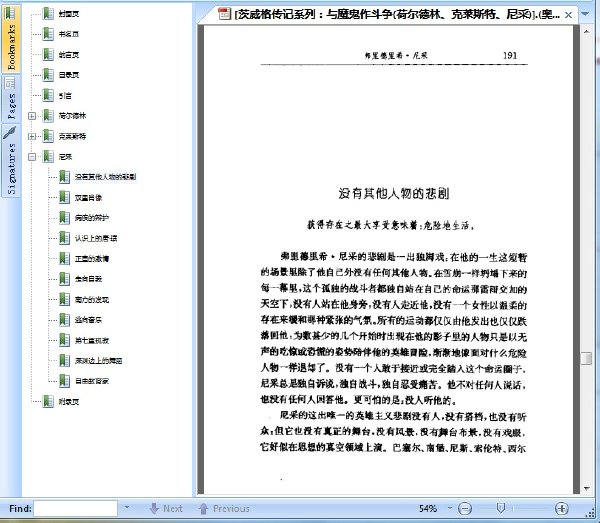The height and width of the screenshot is (523, 600).
Task: Jump to bookmark 逃向音乐
Action: point(88,320)
